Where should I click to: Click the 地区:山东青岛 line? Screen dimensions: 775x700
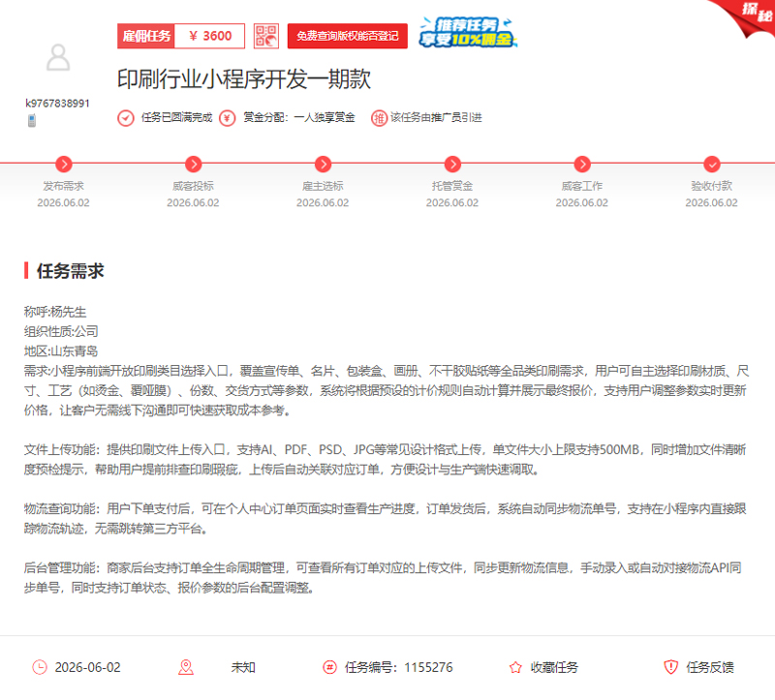click(61, 351)
